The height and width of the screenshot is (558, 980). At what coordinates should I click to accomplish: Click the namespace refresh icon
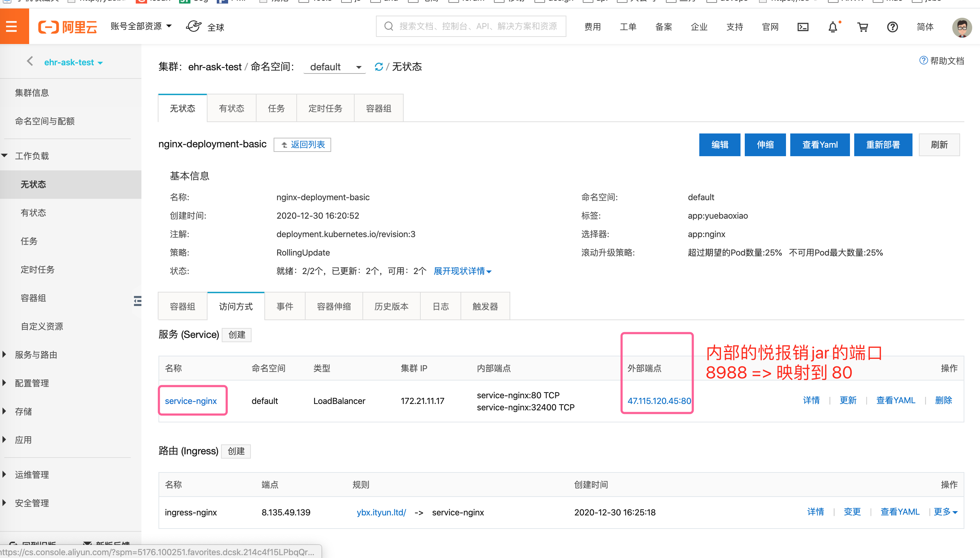click(x=378, y=67)
